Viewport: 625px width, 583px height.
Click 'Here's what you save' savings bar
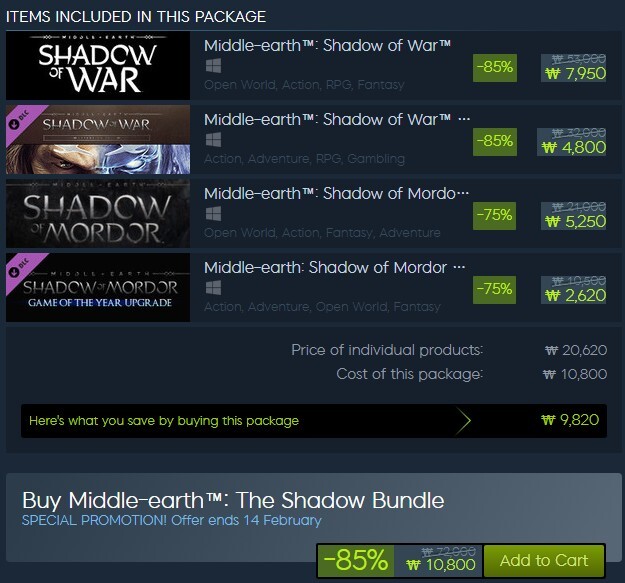[x=314, y=421]
